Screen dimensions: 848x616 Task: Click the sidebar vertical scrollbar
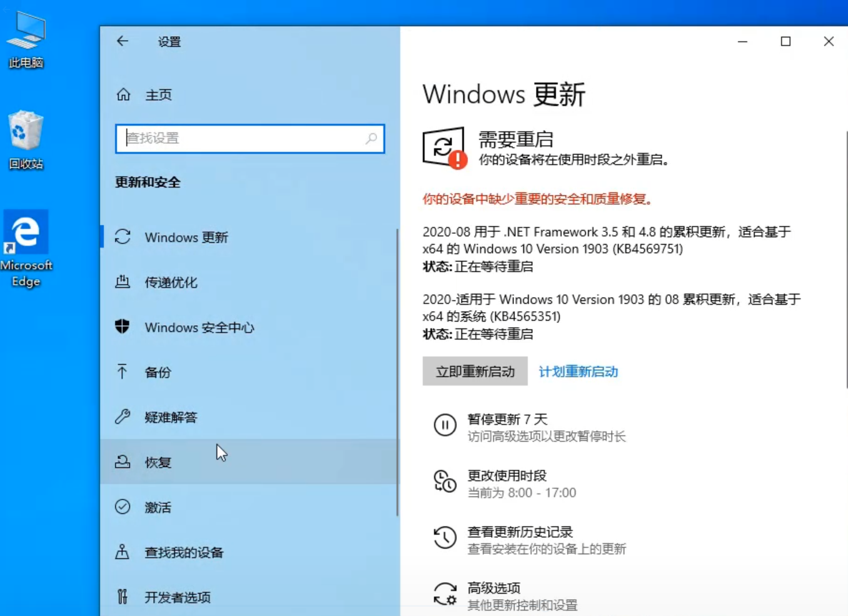397,372
